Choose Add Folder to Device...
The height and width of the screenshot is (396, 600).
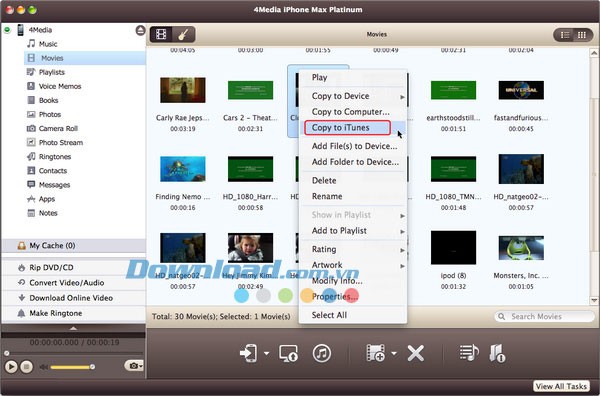click(x=352, y=162)
